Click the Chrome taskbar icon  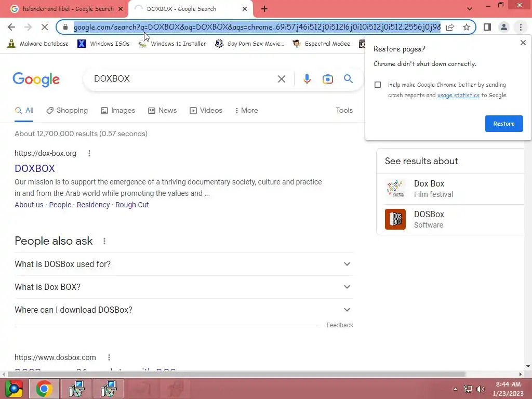click(x=44, y=389)
